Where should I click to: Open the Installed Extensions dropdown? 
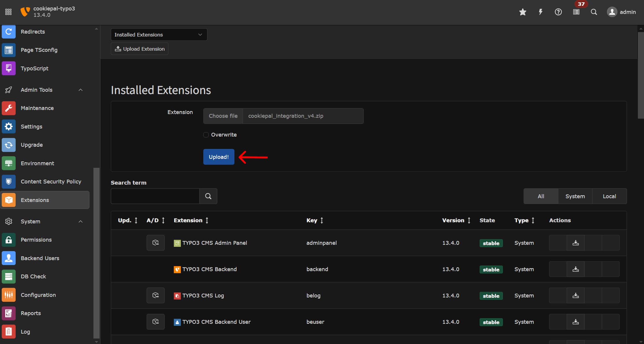click(x=159, y=35)
